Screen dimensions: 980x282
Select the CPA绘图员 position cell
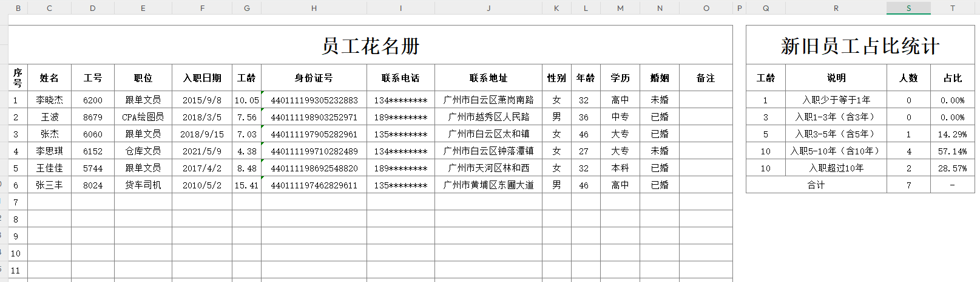tap(143, 117)
